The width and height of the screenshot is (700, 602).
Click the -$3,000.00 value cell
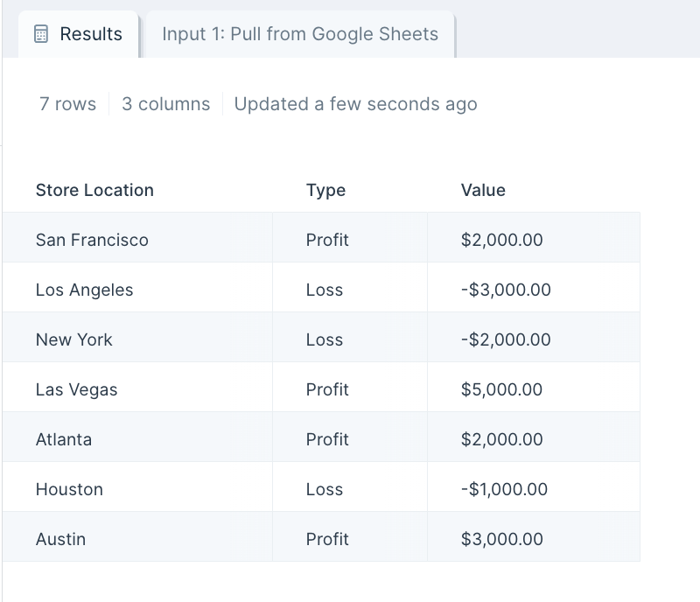pyautogui.click(x=506, y=290)
